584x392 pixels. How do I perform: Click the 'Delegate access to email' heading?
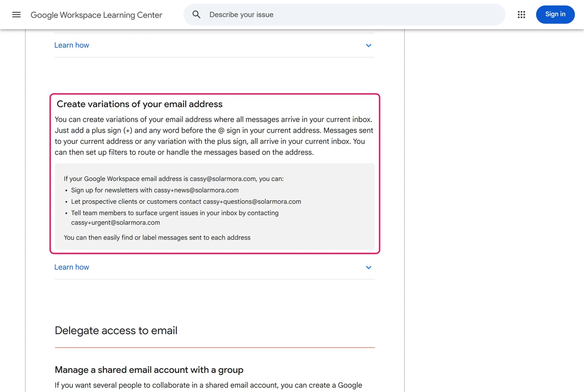coord(116,330)
